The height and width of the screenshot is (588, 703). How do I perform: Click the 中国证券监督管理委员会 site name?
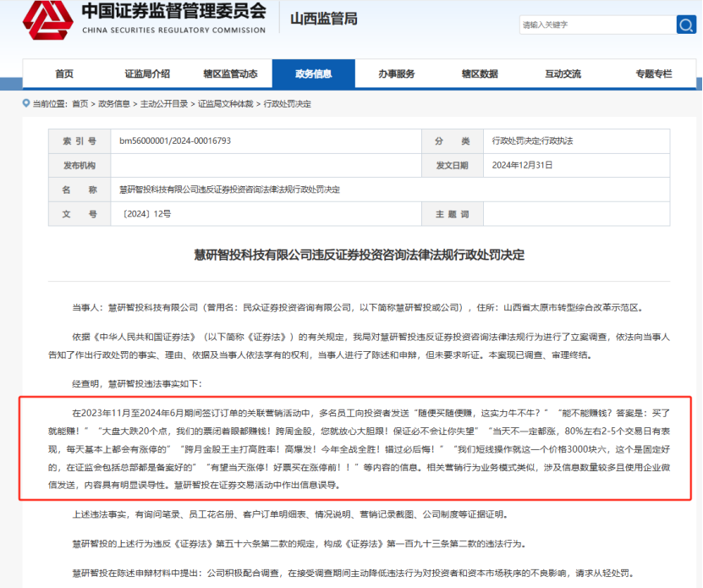(x=173, y=13)
